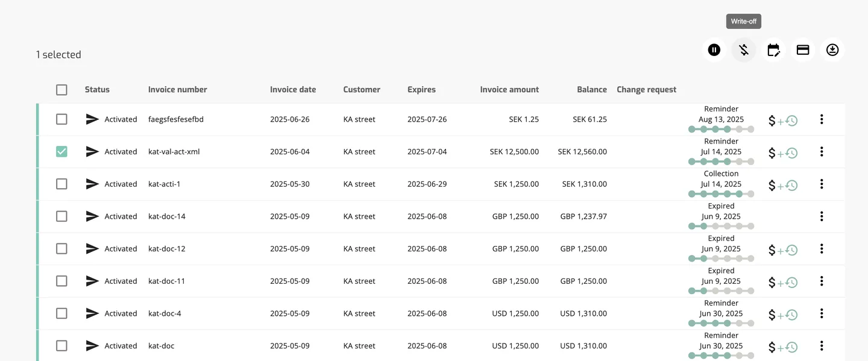Select the kat-doc-12 invoice checkbox
The image size is (868, 361).
point(61,249)
